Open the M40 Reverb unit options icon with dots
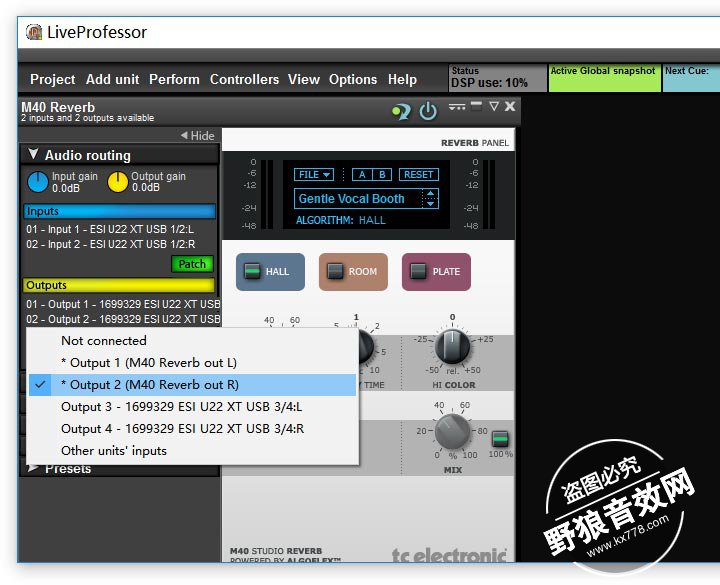The image size is (720, 585). [457, 107]
